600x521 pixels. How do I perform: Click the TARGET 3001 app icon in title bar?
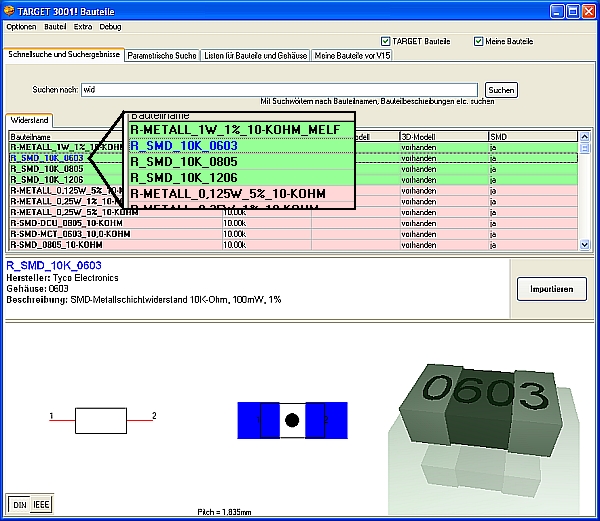pyautogui.click(x=10, y=10)
